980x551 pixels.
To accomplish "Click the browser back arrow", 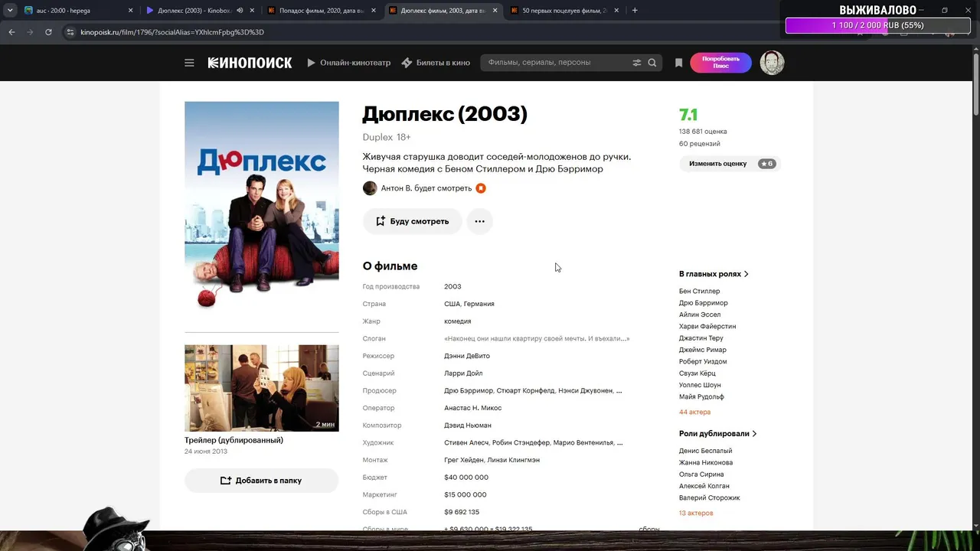I will click(x=11, y=32).
